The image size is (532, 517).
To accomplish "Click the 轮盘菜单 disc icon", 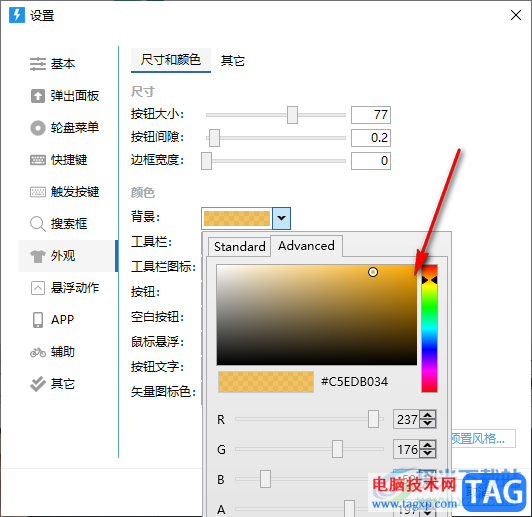I will coord(38,128).
